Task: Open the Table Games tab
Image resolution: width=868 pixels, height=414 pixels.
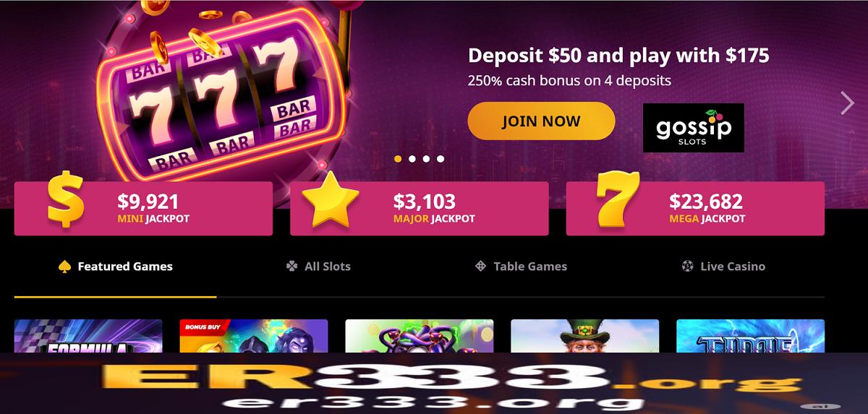Action: [x=520, y=267]
